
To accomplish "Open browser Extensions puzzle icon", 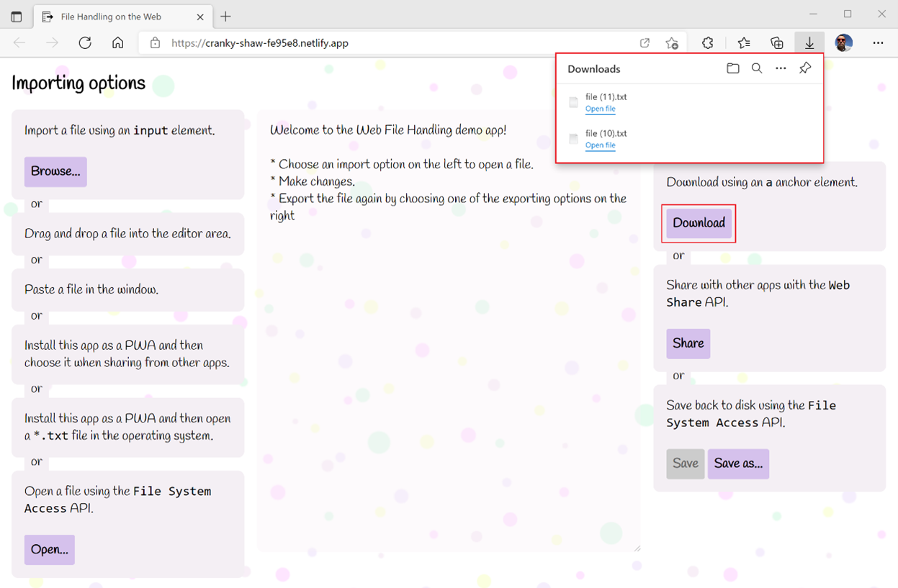I will [x=708, y=43].
